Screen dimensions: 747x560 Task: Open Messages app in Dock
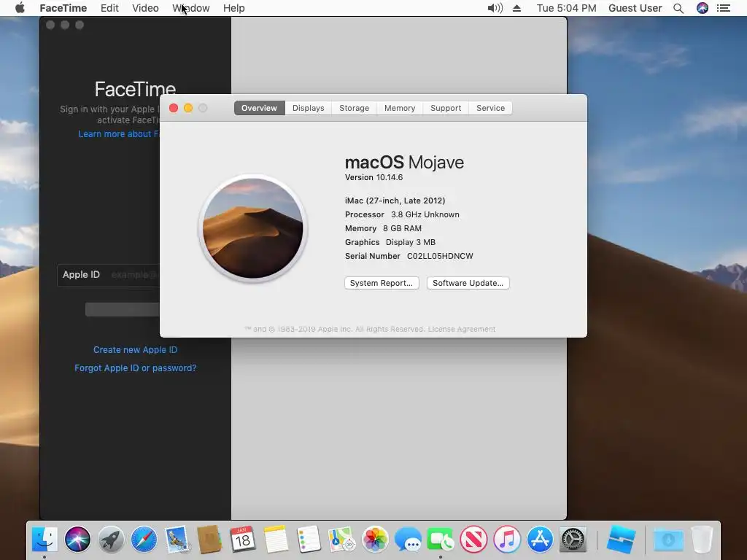[x=408, y=540]
